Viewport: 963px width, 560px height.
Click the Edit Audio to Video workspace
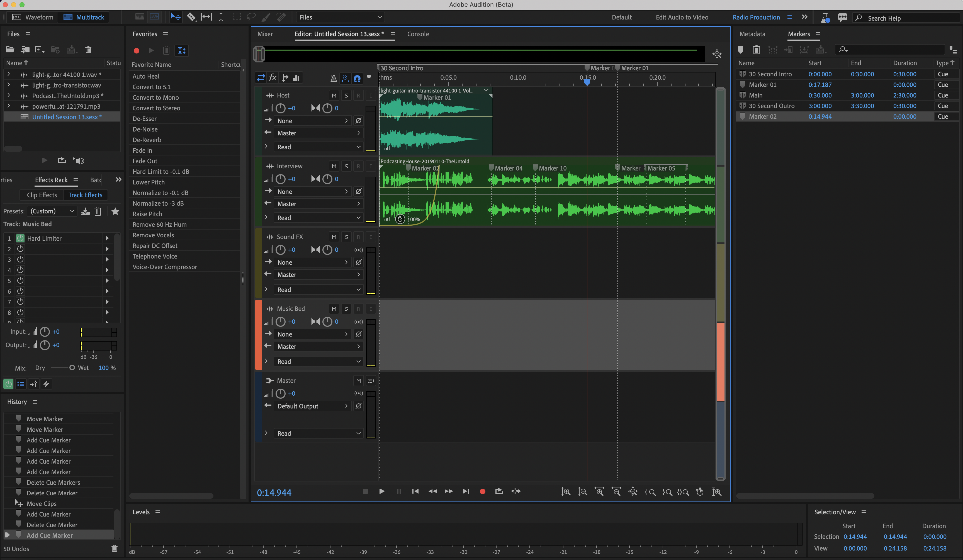click(x=682, y=17)
